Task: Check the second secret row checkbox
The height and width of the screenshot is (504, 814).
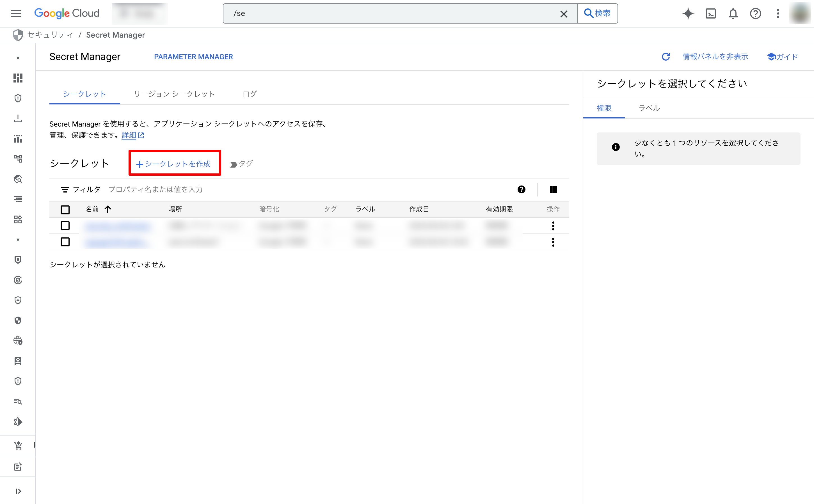Action: click(65, 242)
